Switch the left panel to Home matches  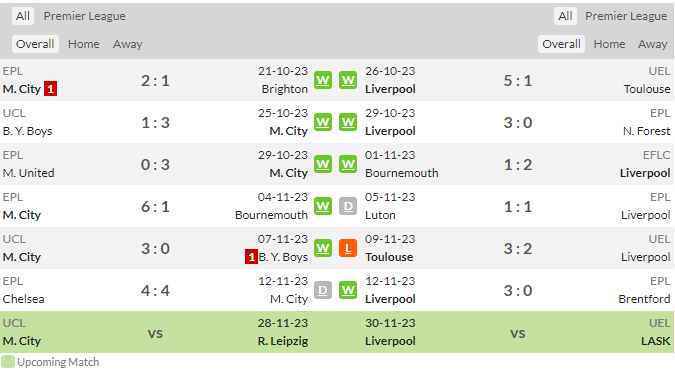pyautogui.click(x=84, y=44)
